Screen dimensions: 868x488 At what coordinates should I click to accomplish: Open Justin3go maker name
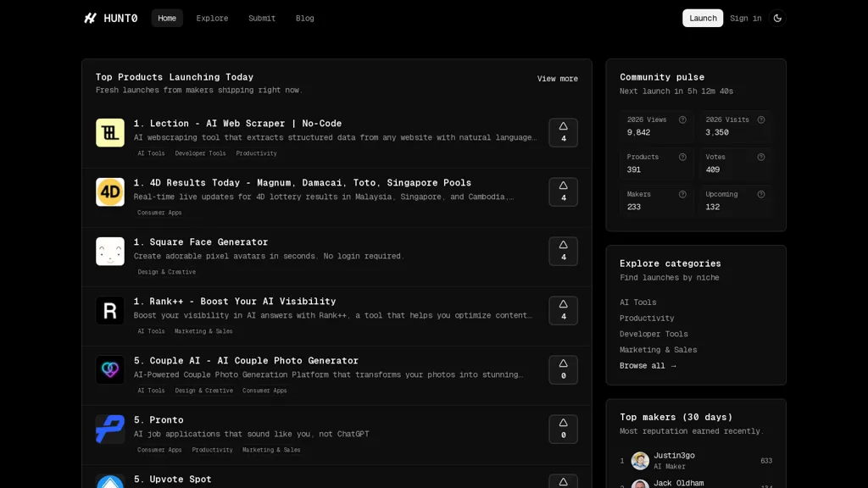674,455
